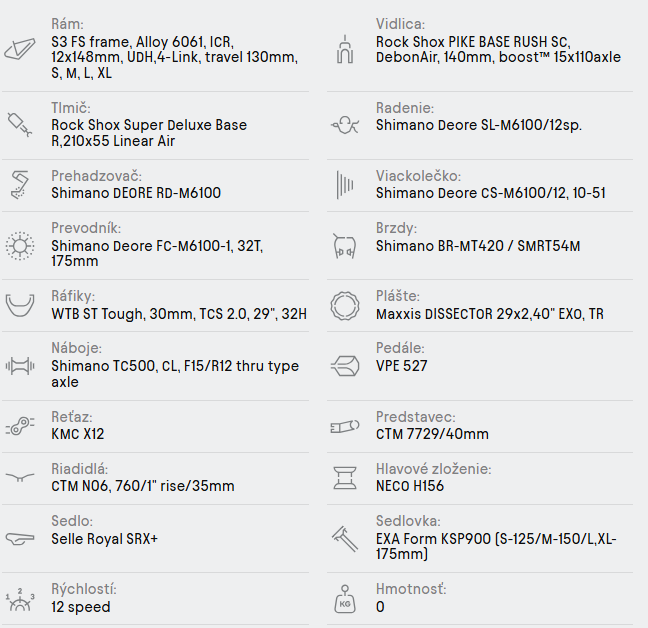This screenshot has width=648, height=628.
Task: Click the "Rock Shox PIKE BASE RUSH SC" text
Action: 472,42
